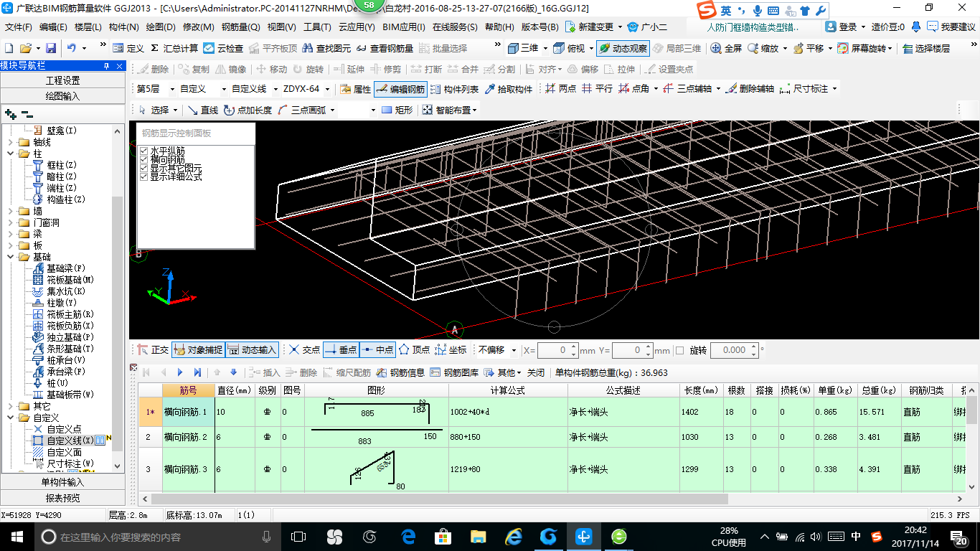
Task: Select the 矩形 rectangle drawing tool
Action: pos(397,110)
